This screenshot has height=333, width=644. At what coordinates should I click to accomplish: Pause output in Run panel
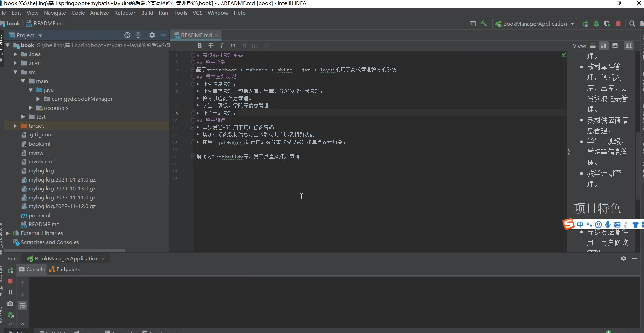(x=10, y=292)
